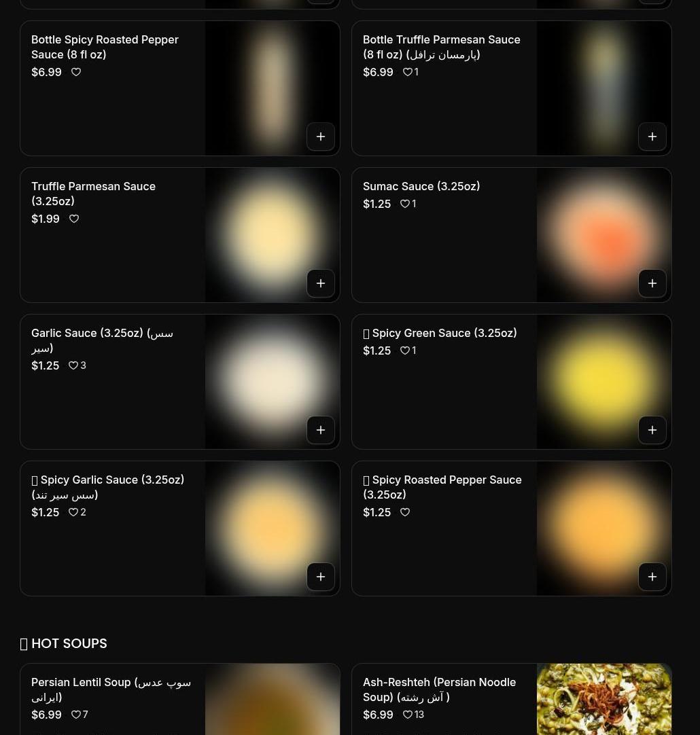The height and width of the screenshot is (735, 700).
Task: Open Bottle Truffle Parmesan Sauce title
Action: click(x=442, y=47)
